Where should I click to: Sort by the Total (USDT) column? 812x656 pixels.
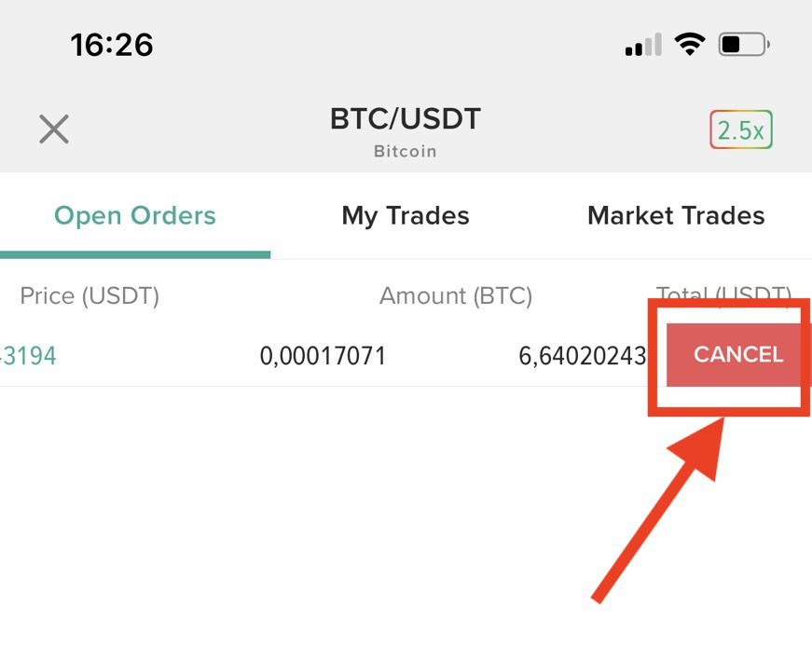pyautogui.click(x=725, y=295)
